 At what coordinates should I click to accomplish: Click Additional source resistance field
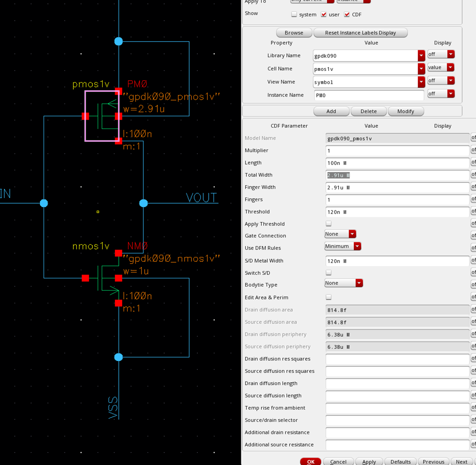click(397, 445)
